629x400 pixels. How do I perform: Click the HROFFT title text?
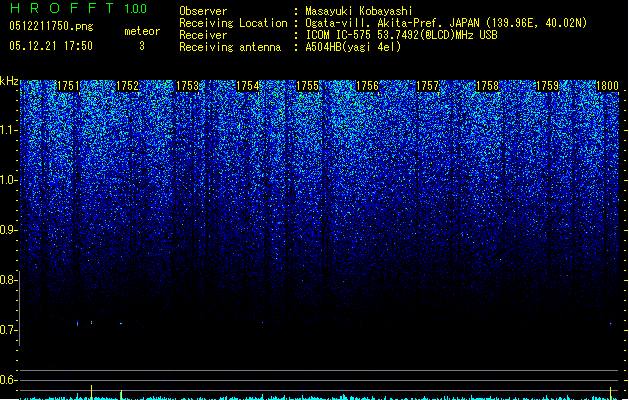click(x=62, y=8)
